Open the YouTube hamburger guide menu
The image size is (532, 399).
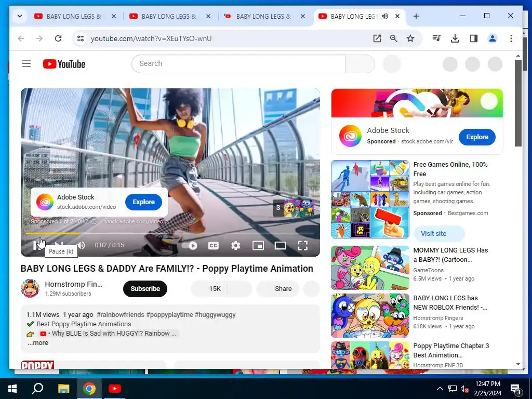pyautogui.click(x=26, y=64)
